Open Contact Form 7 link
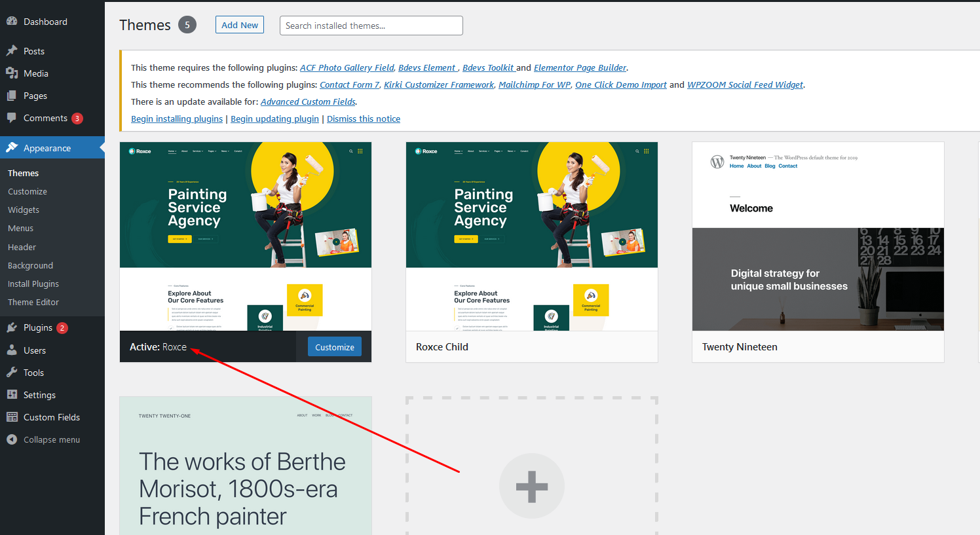The width and height of the screenshot is (980, 535). [x=350, y=84]
